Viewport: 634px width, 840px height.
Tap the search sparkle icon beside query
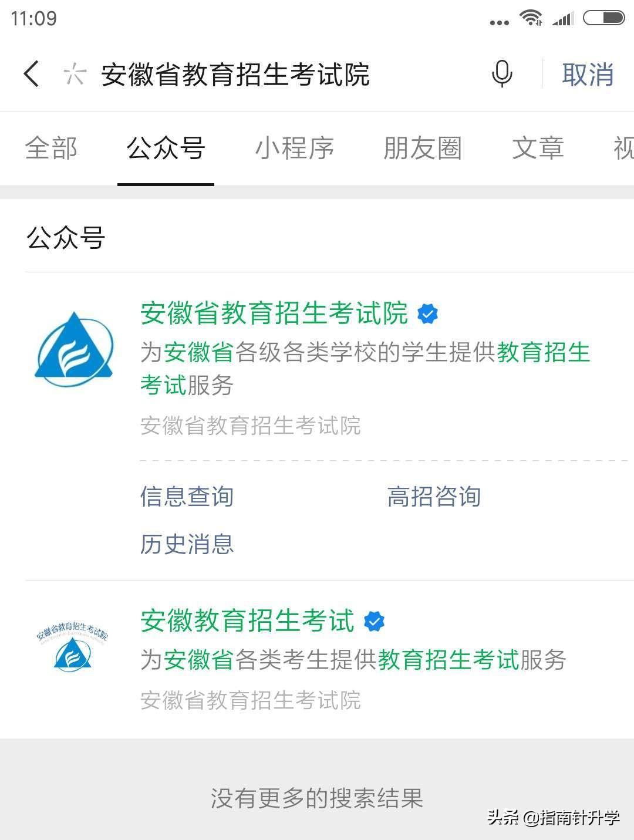point(75,75)
